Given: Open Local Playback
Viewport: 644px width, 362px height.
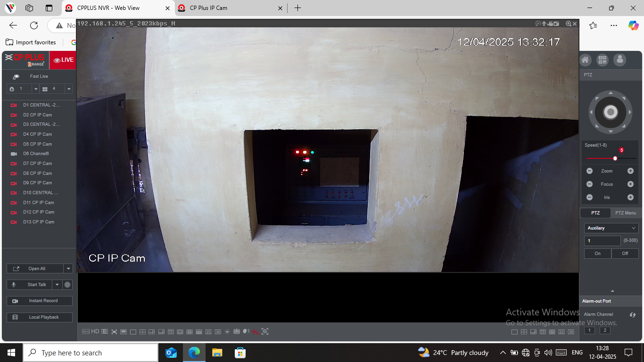Looking at the screenshot, I should point(40,317).
